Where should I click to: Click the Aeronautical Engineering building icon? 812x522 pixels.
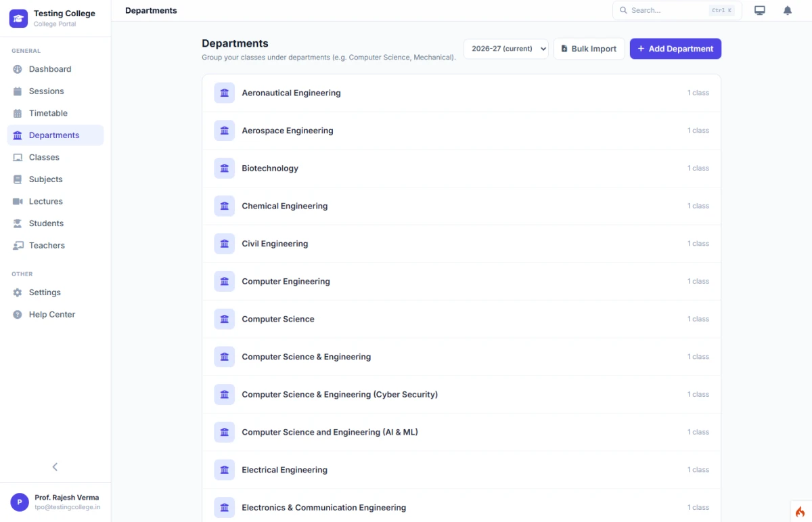point(225,93)
